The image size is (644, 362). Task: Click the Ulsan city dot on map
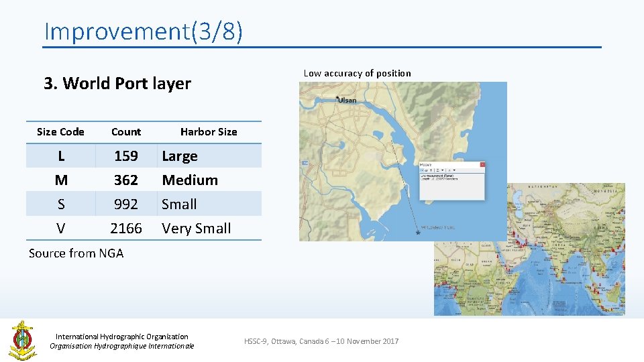tap(337, 98)
